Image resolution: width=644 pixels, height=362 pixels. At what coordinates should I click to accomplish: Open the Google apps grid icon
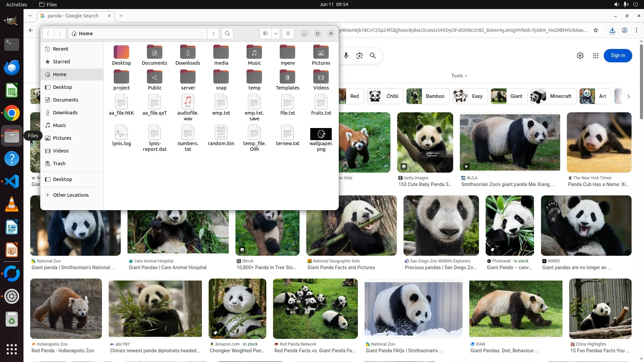tap(595, 56)
